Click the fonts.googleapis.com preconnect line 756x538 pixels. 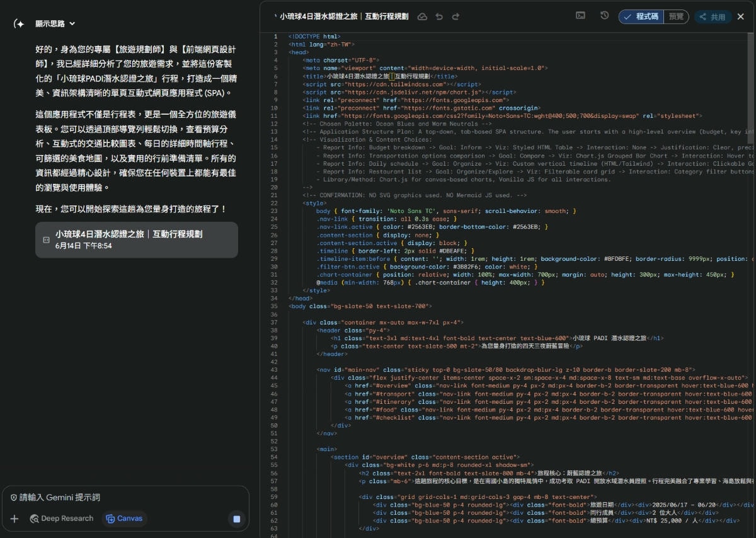click(406, 100)
